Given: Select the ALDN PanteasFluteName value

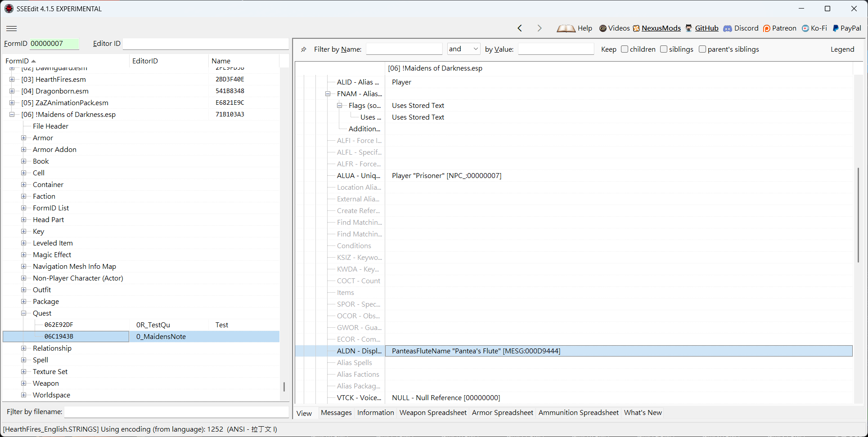Looking at the screenshot, I should [x=619, y=351].
